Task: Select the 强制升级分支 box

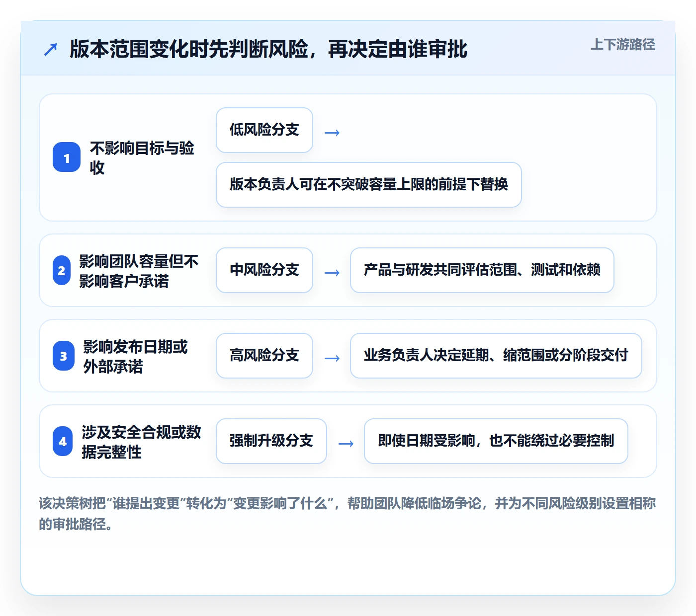Action: coord(271,441)
